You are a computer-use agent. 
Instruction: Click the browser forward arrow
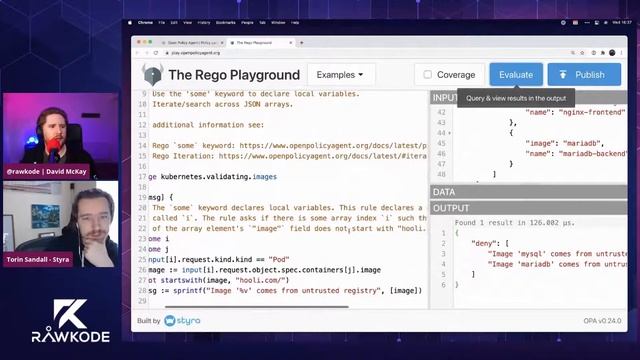[147, 53]
